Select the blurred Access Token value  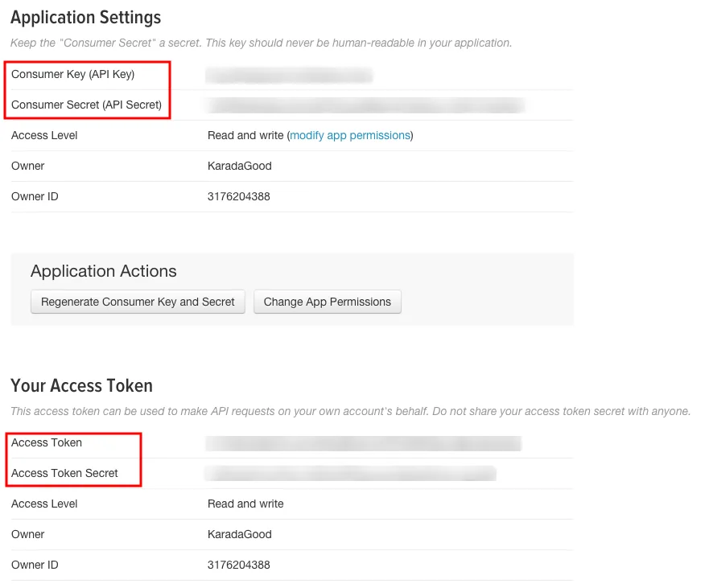(363, 443)
